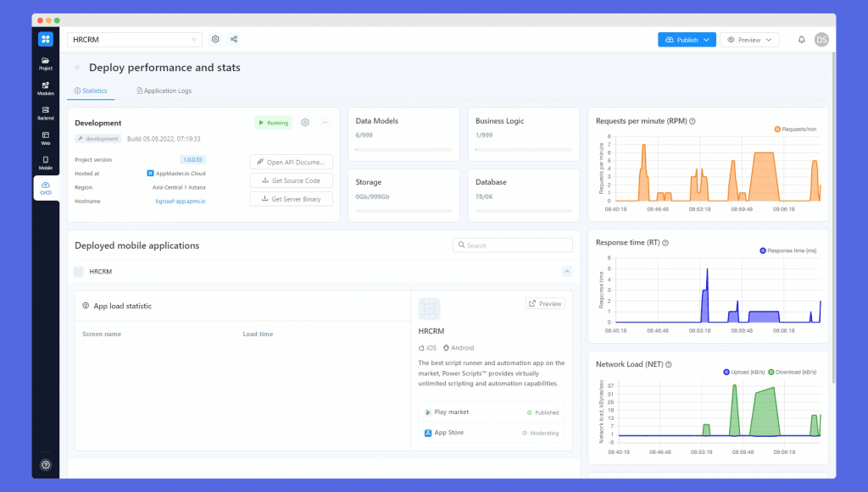Click Get Server Binary button
The image size is (868, 492).
pyautogui.click(x=292, y=199)
